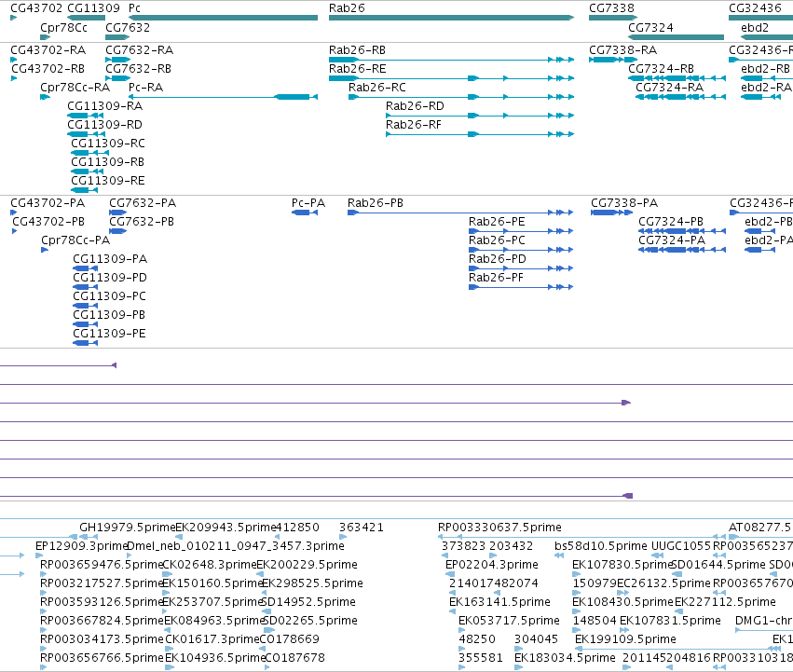Click the EP02204.3prime feature

coord(492,565)
